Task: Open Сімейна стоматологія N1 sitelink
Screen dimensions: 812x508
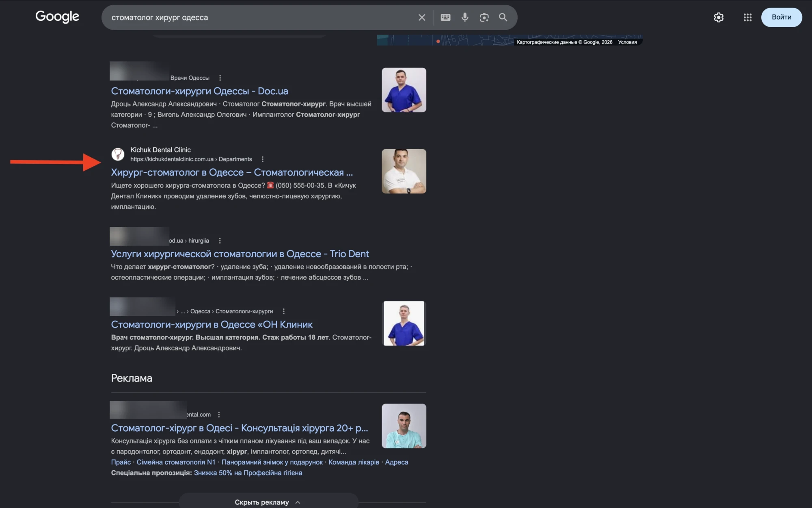Action: 176,462
